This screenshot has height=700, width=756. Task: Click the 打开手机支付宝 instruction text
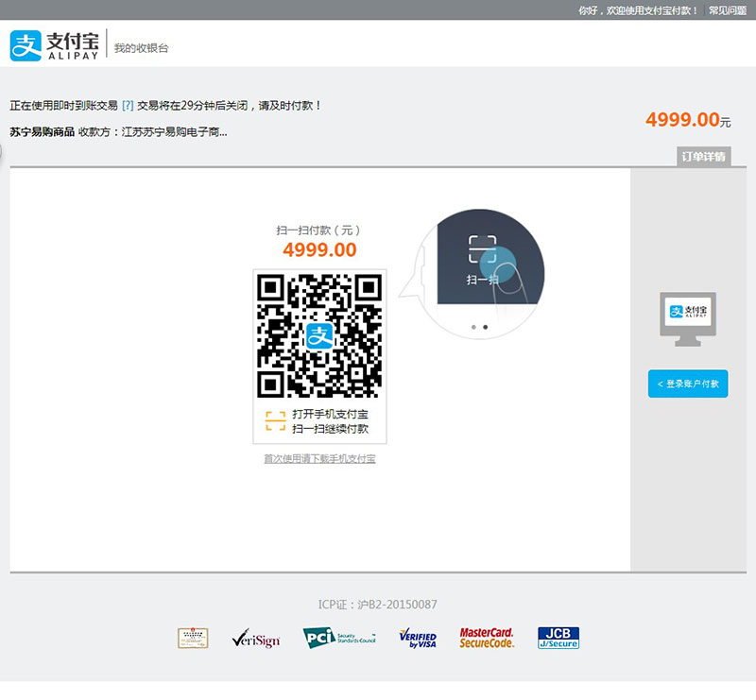(330, 414)
